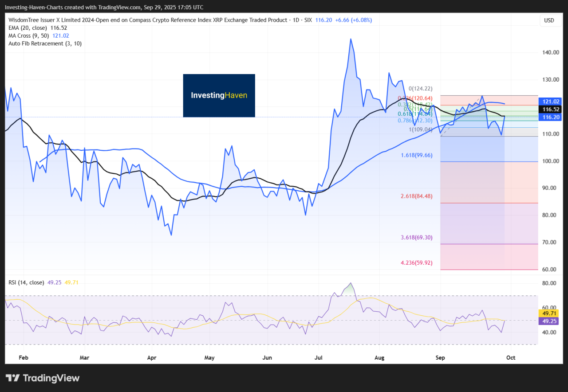Click the InvestingHaven logo banner

tap(219, 95)
